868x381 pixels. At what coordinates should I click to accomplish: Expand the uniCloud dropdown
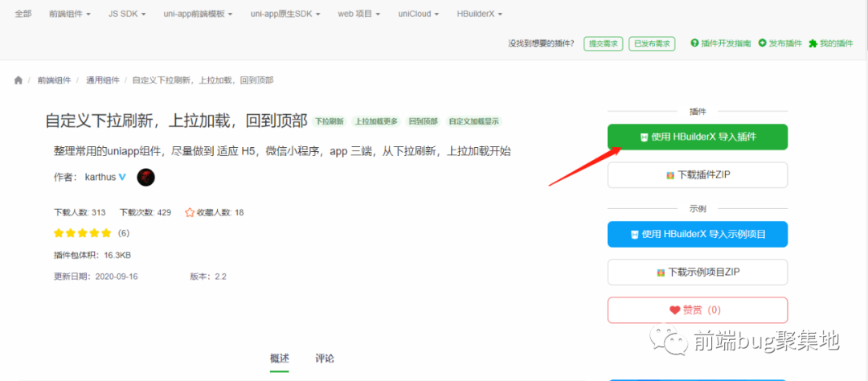419,14
